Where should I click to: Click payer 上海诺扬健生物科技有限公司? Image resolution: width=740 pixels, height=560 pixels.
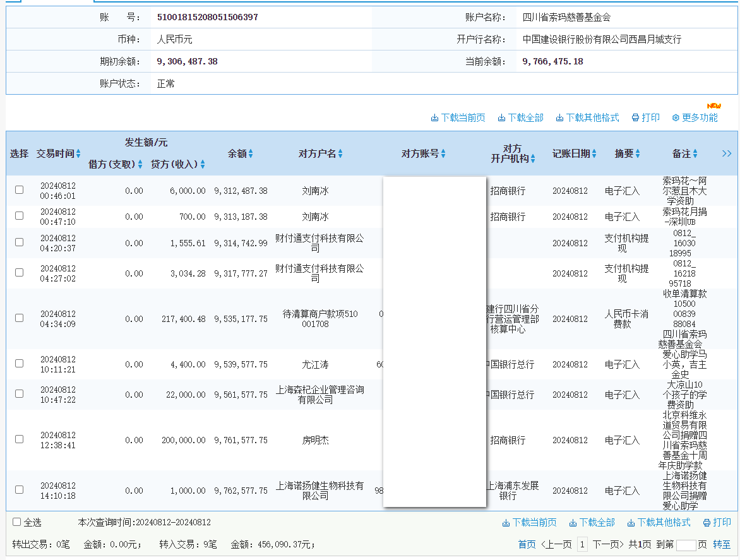319,491
